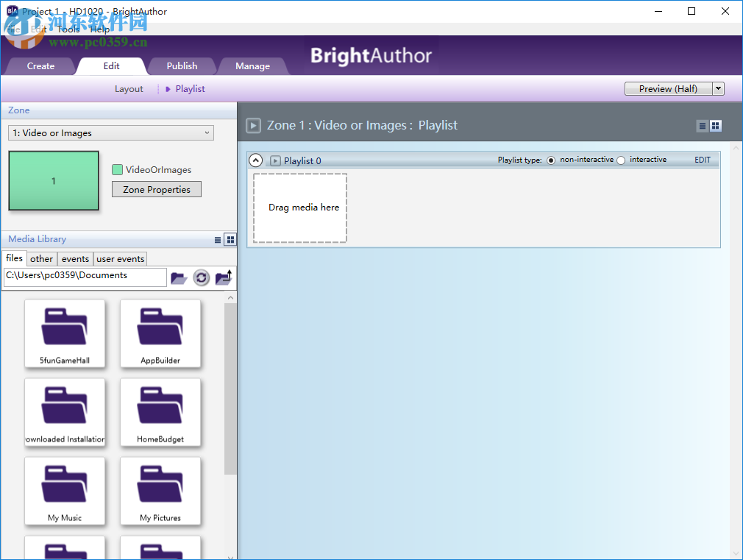Image resolution: width=743 pixels, height=560 pixels.
Task: Open the Manage tab
Action: click(x=252, y=66)
